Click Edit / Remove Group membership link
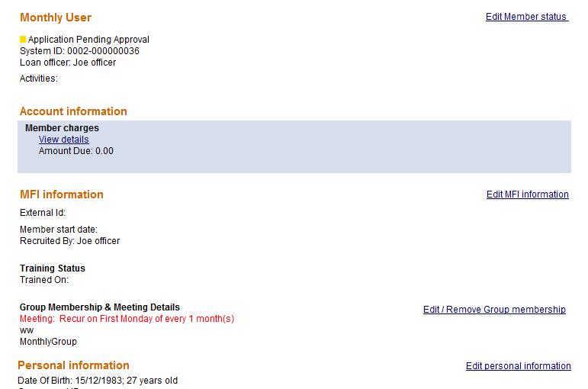The height and width of the screenshot is (389, 588). 494,310
